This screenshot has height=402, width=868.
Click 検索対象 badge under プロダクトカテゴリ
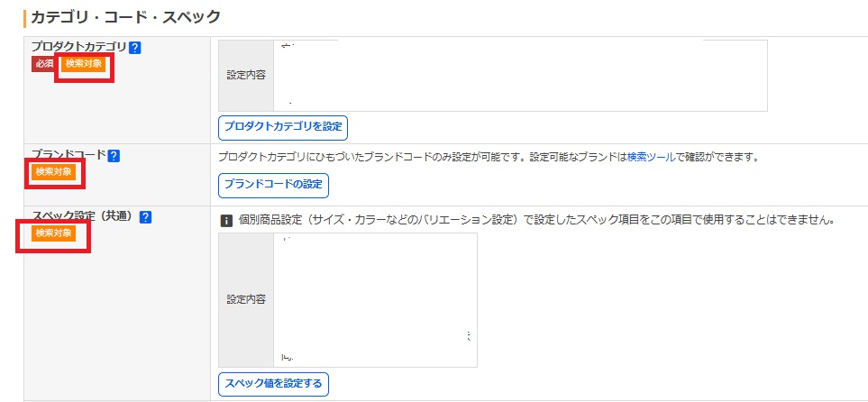tap(84, 64)
